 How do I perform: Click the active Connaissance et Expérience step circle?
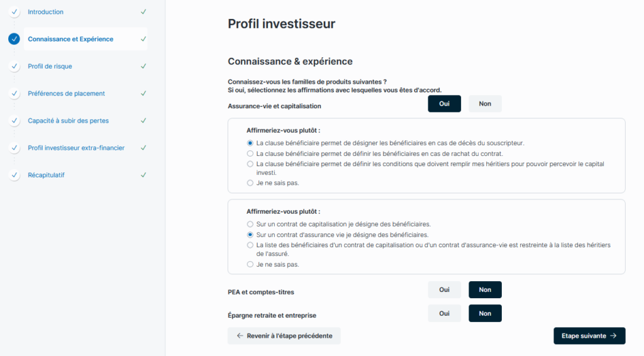click(14, 39)
